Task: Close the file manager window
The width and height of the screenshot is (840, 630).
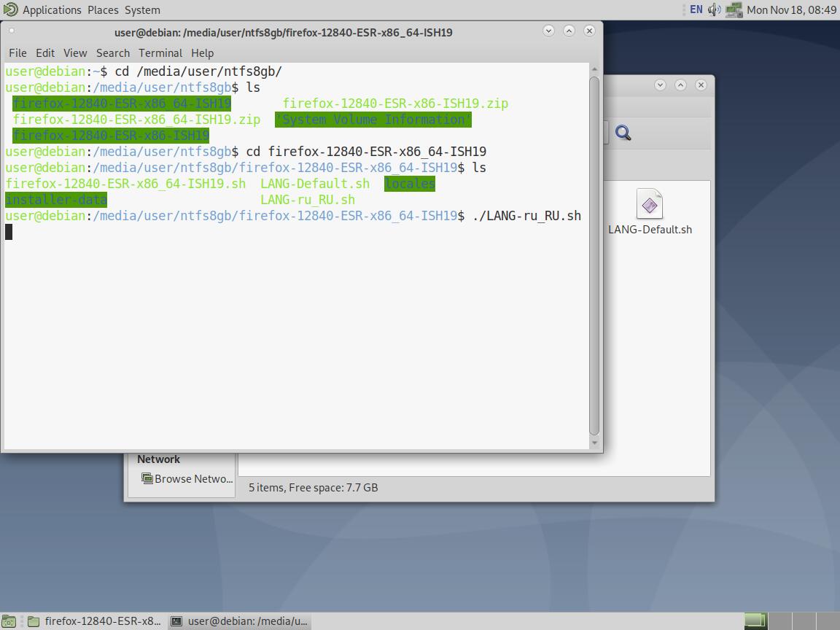Action: [701, 85]
